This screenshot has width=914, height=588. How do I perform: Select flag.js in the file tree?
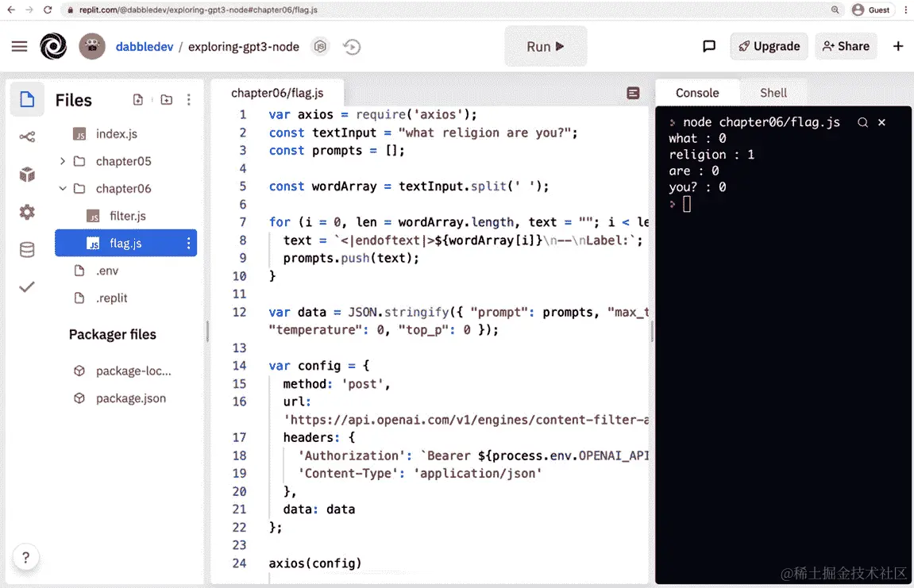tap(126, 243)
